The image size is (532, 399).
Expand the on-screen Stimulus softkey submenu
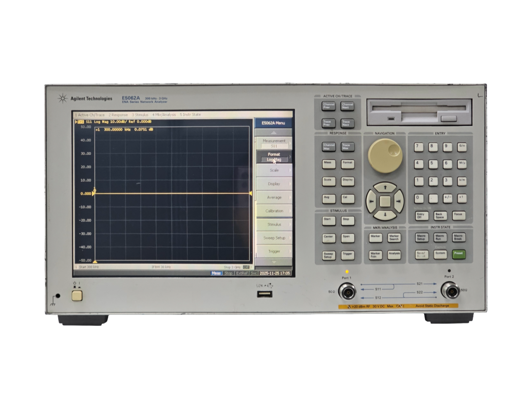click(x=274, y=224)
